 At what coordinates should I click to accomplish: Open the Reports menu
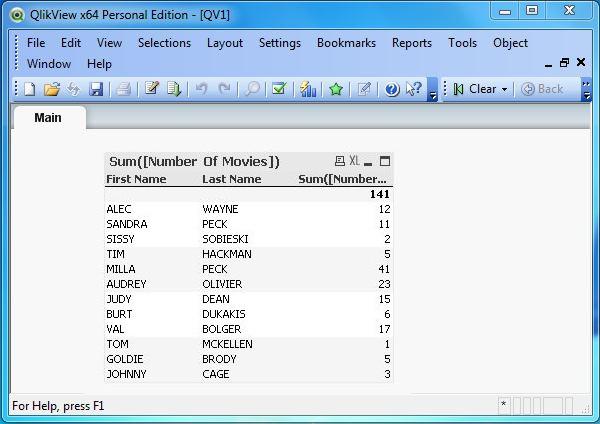pyautogui.click(x=412, y=43)
